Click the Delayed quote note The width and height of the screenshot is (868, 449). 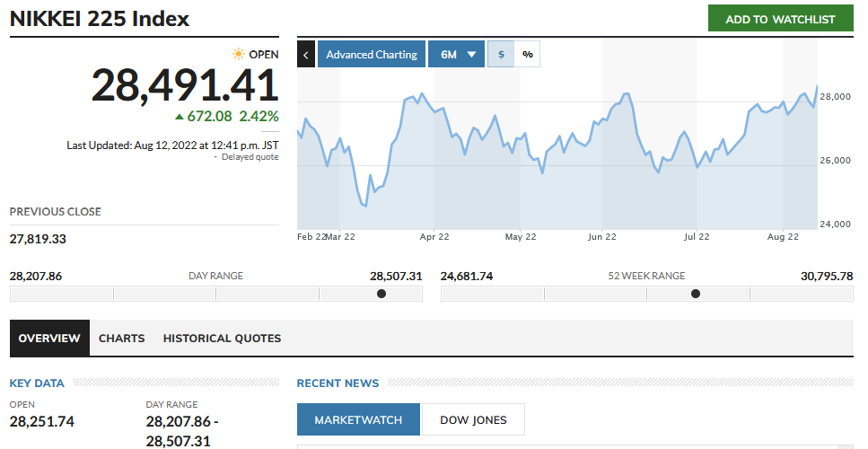click(x=250, y=157)
